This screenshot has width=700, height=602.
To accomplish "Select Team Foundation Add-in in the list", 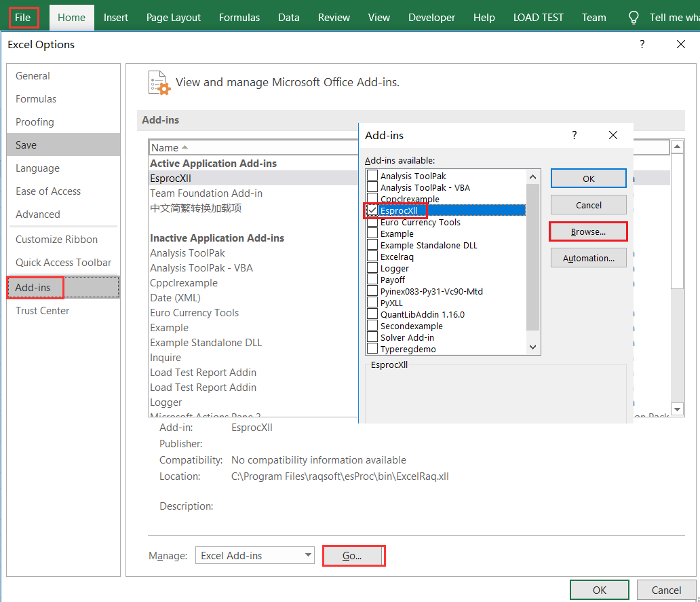I will [x=206, y=193].
